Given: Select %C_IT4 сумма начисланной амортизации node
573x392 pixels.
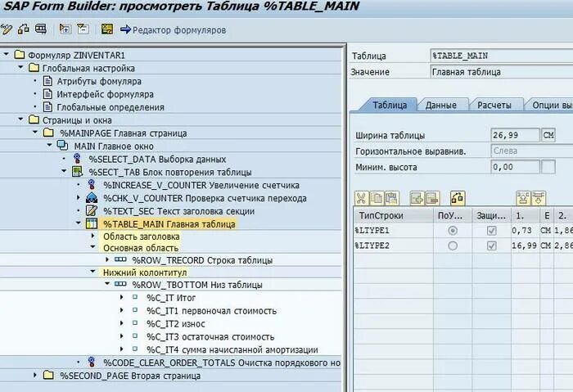Looking at the screenshot, I should [x=232, y=349].
